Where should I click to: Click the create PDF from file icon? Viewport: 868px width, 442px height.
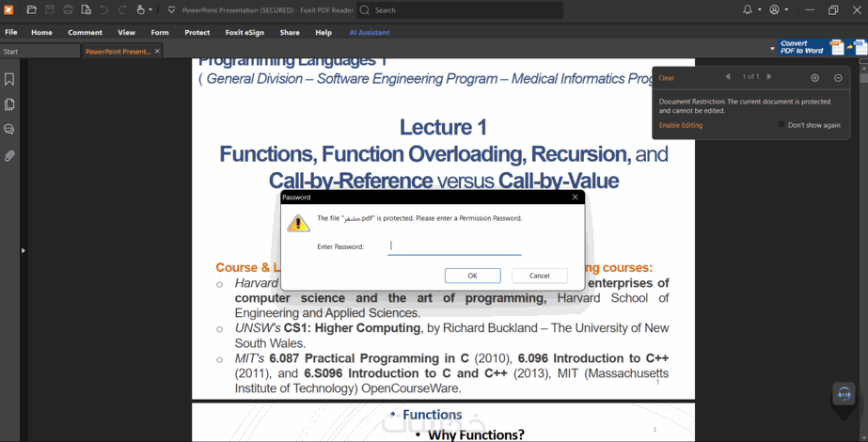coord(86,10)
